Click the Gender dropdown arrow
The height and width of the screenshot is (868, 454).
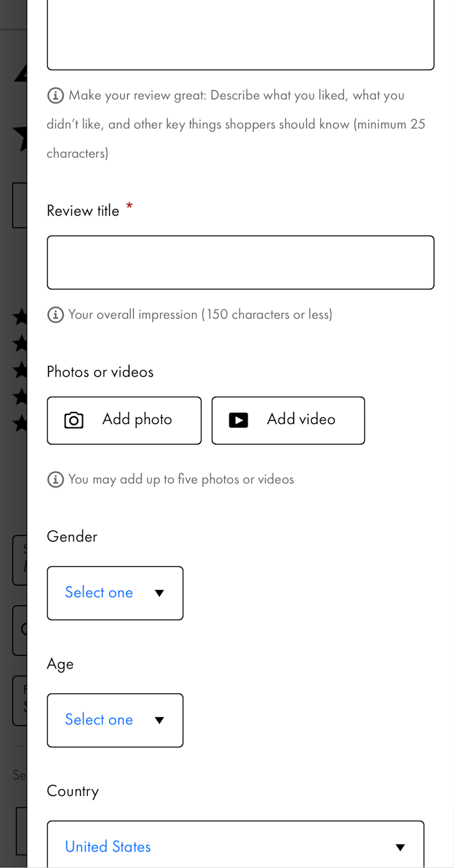click(159, 594)
